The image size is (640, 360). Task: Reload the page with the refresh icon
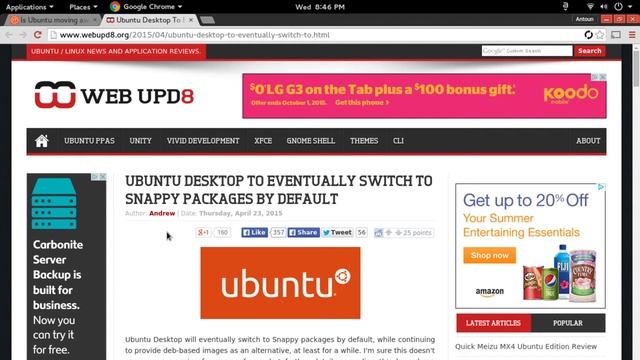(x=38, y=35)
